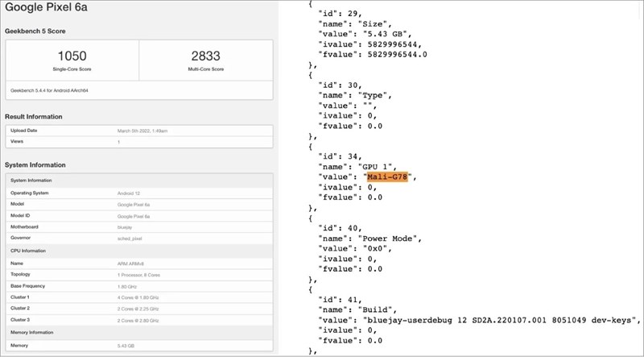Click the Model ID row
644x357 pixels.
140,217
